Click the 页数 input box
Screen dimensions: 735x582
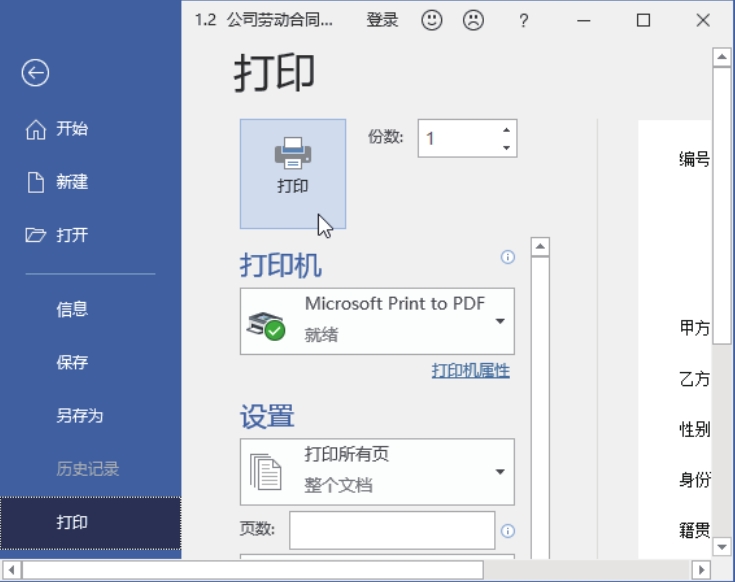(392, 530)
